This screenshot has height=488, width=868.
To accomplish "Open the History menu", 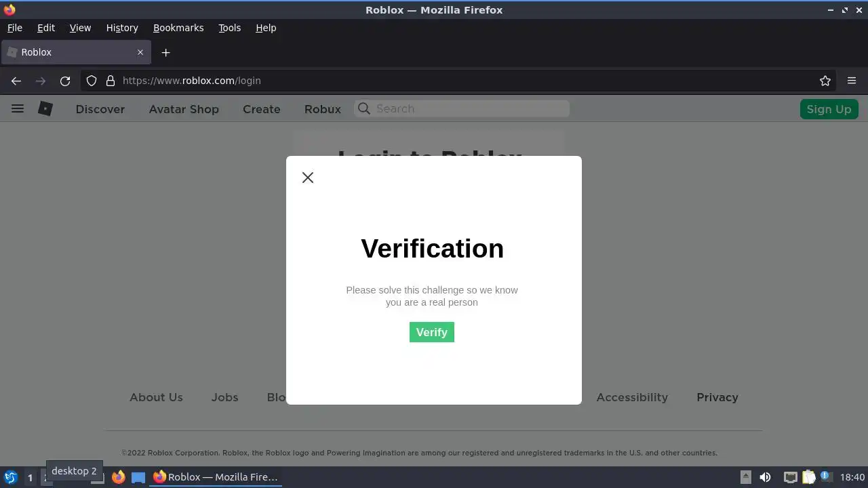I will pos(122,28).
